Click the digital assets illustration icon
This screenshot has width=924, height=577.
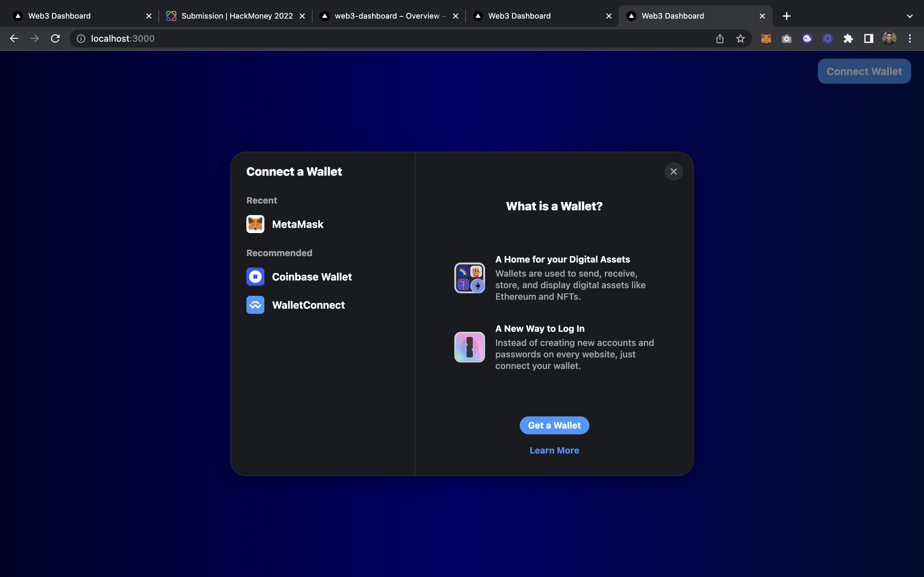point(470,277)
